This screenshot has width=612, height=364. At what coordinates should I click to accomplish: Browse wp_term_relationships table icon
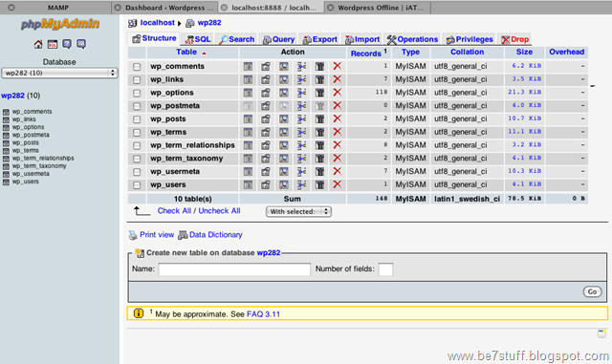pyautogui.click(x=248, y=145)
